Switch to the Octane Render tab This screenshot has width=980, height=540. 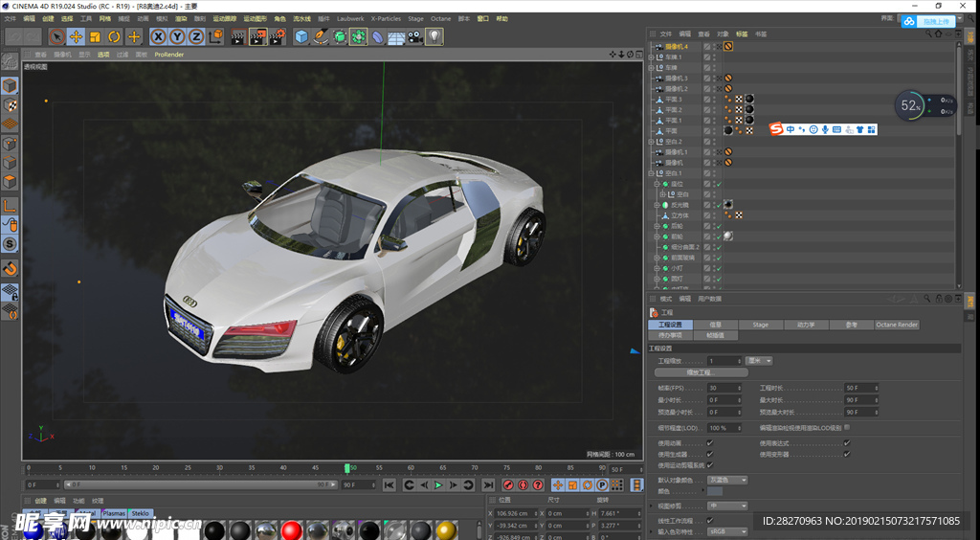pyautogui.click(x=897, y=325)
